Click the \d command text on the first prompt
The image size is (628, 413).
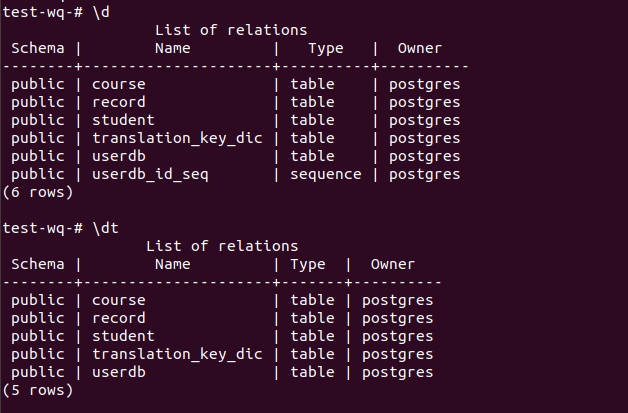coord(101,12)
